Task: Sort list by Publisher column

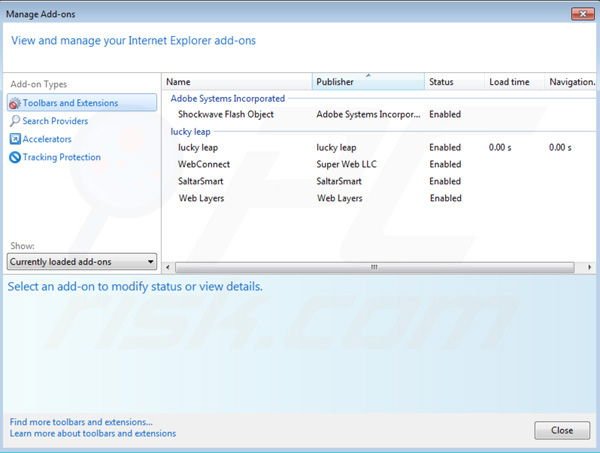Action: coord(366,81)
